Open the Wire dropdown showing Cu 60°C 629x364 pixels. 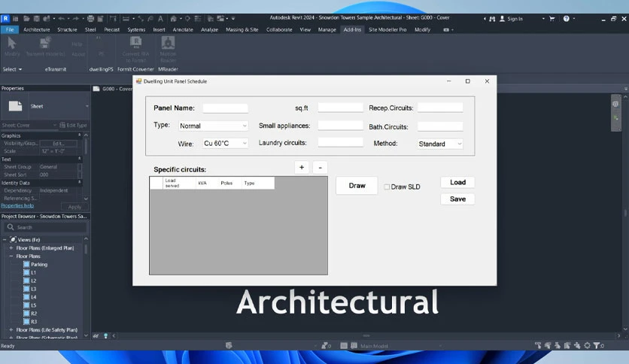(225, 143)
